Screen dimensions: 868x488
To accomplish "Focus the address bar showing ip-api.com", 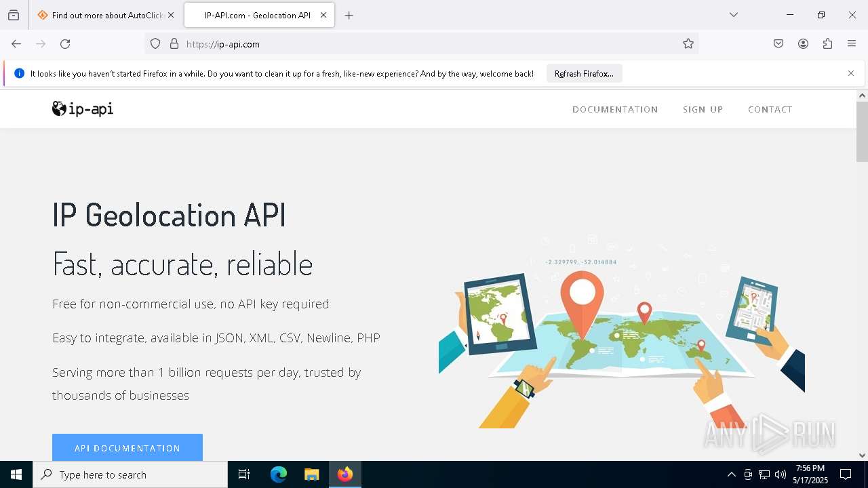I will [x=420, y=44].
